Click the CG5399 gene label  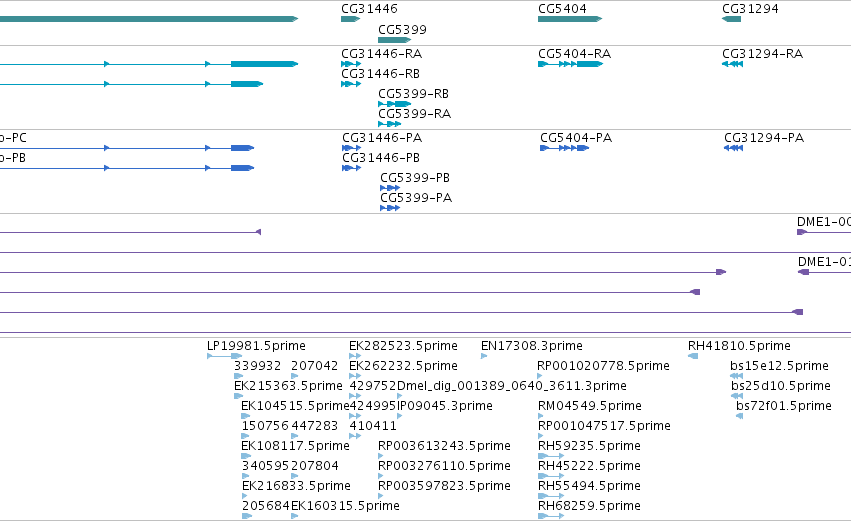coord(402,30)
